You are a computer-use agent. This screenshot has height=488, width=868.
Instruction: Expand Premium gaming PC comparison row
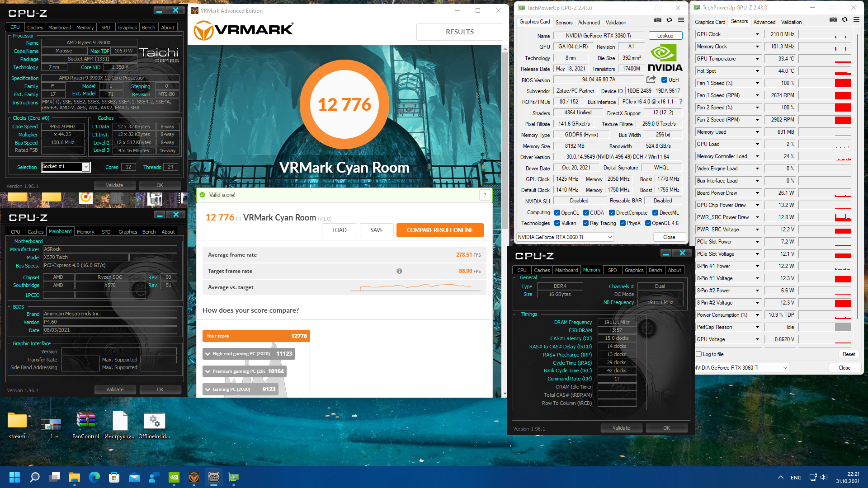[245, 371]
